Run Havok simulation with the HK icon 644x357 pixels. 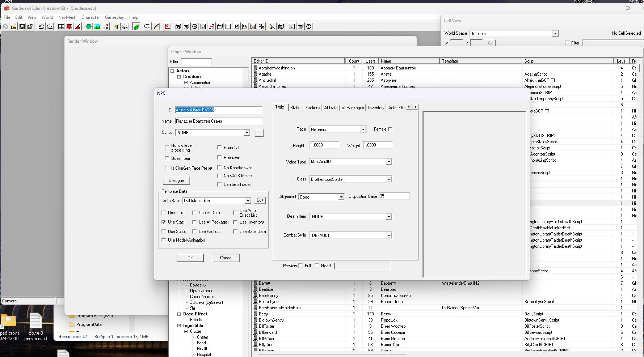click(x=106, y=26)
